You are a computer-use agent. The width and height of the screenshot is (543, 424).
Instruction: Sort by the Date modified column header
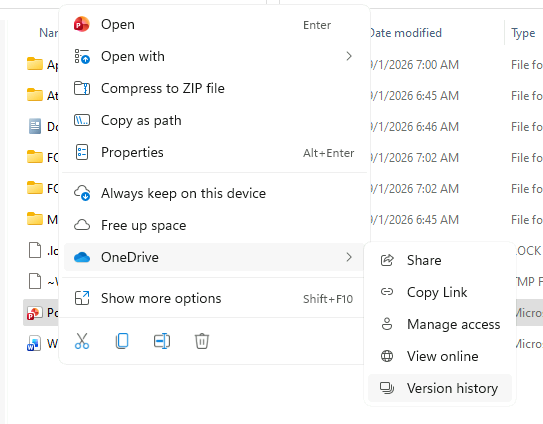point(405,33)
